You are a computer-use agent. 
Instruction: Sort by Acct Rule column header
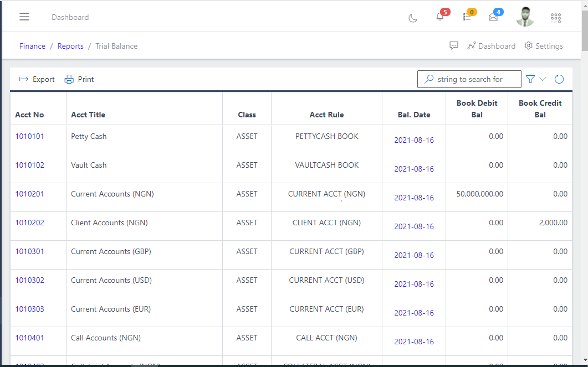point(326,115)
